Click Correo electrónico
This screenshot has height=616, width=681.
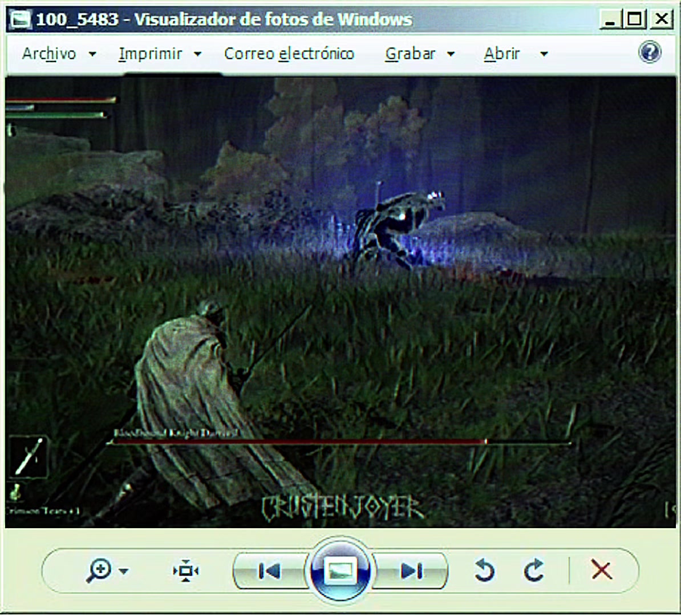click(x=289, y=54)
